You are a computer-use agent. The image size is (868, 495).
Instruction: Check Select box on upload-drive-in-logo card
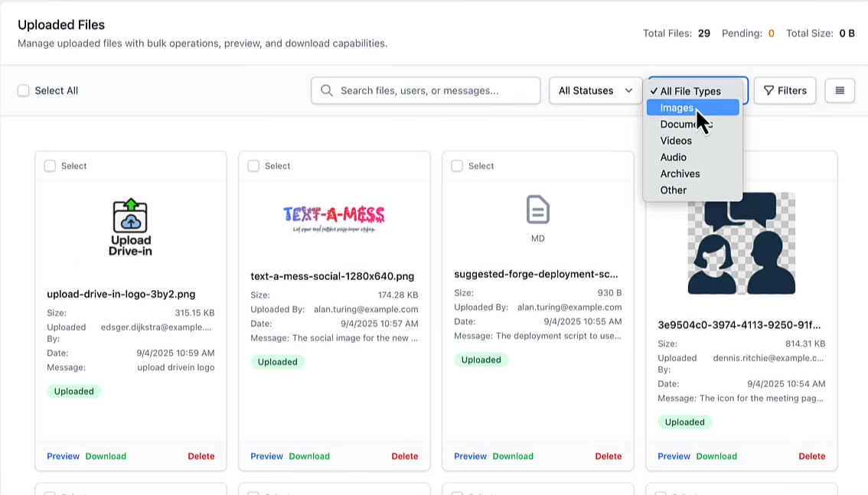[50, 166]
